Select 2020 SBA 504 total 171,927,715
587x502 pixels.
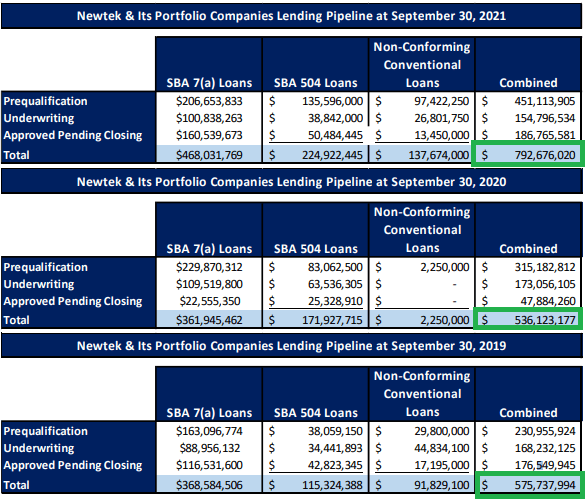[x=335, y=320]
